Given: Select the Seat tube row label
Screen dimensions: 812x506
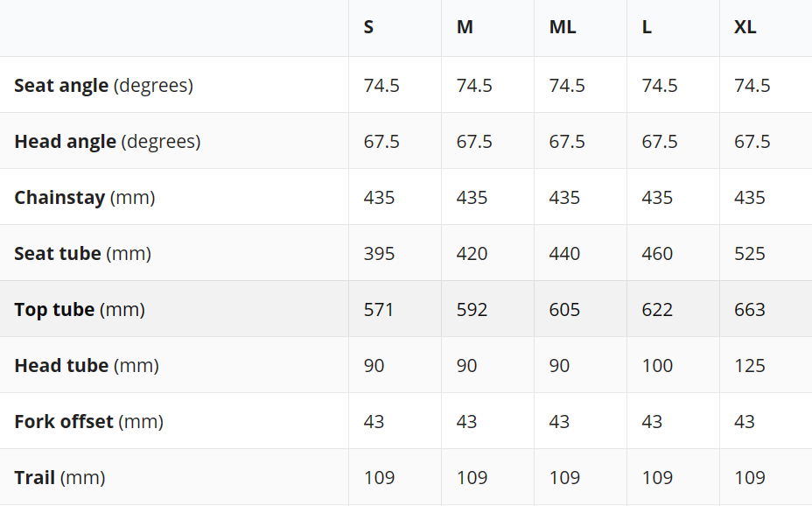Looking at the screenshot, I should click(82, 253).
